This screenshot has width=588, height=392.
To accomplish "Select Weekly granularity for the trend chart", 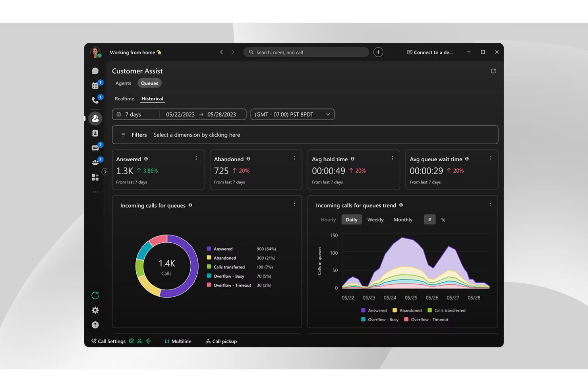I will point(375,219).
